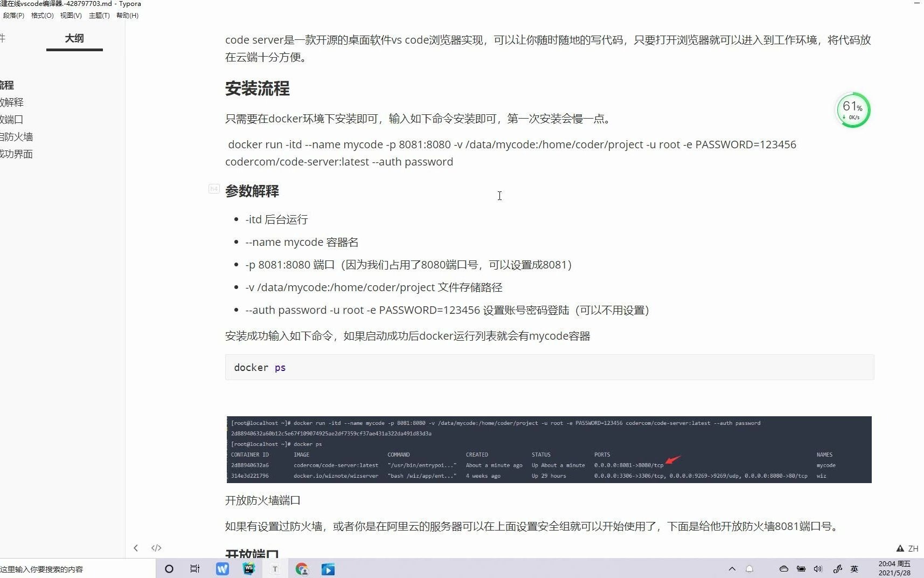Jump to 参数解释 in the outline
The image size is (924, 578).
12,102
